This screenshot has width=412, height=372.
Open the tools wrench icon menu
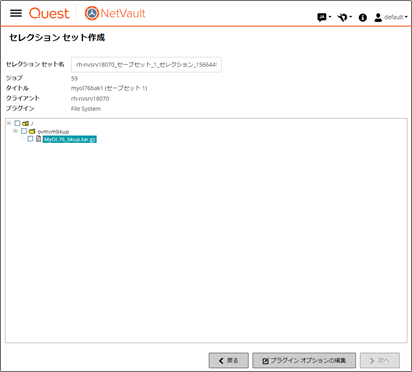point(344,17)
